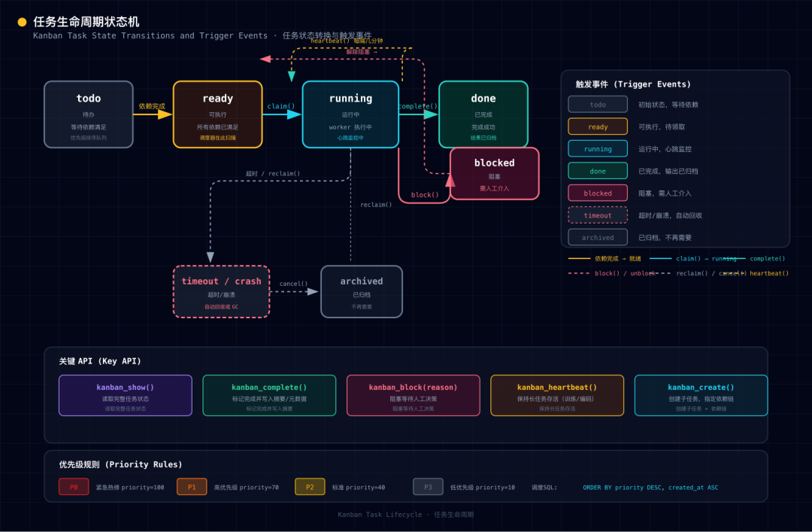
Task: Click the legend description 阻塞, 需人工介入
Action: pyautogui.click(x=665, y=193)
